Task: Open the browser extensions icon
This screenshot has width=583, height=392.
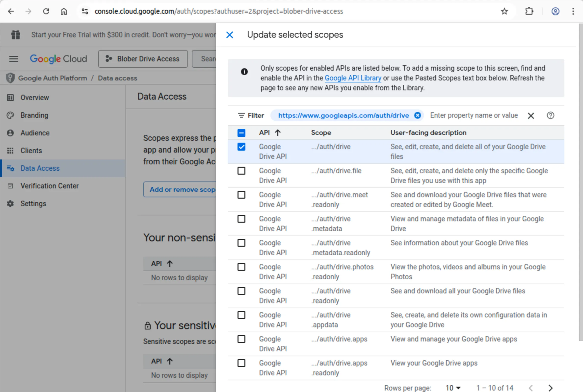Action: coord(529,11)
